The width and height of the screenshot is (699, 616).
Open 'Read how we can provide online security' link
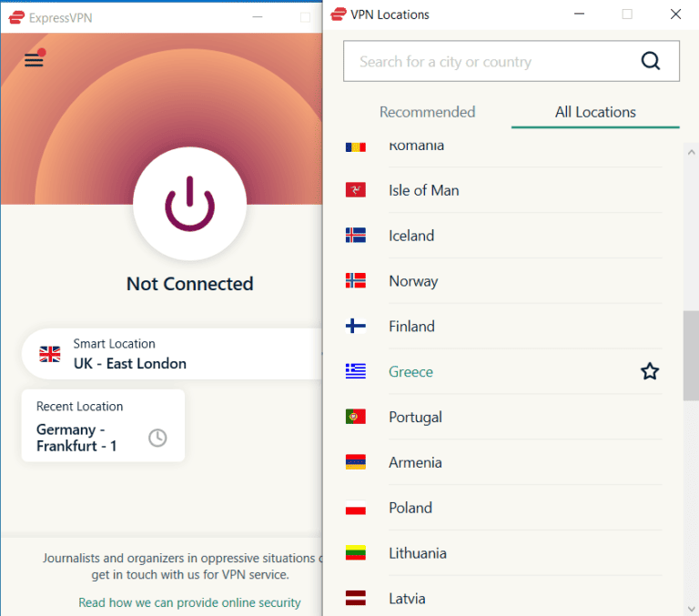click(189, 602)
